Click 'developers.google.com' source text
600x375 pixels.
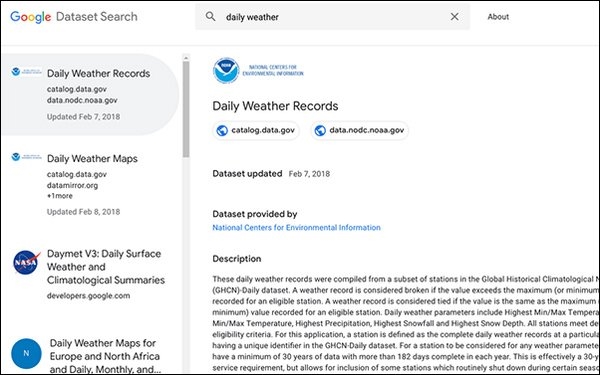[88, 296]
